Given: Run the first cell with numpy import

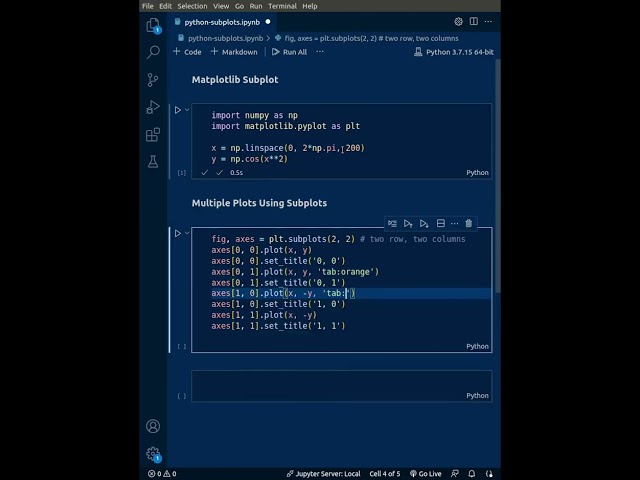Looking at the screenshot, I should click(178, 110).
